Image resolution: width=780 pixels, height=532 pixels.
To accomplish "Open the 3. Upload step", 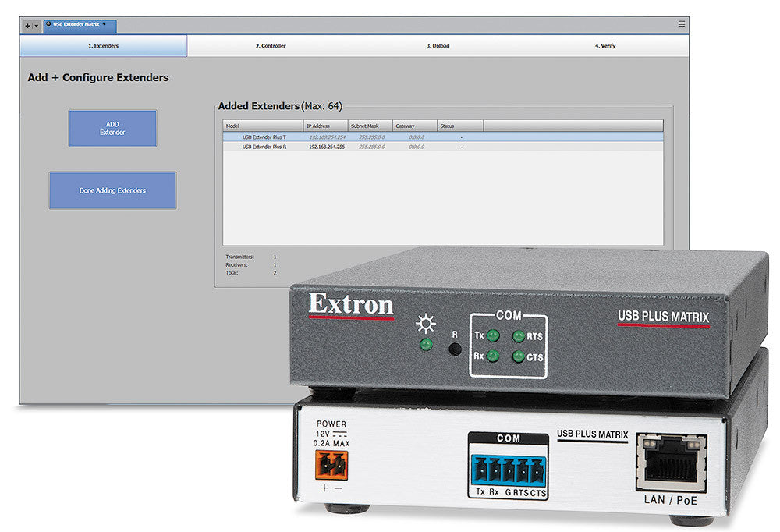I will click(x=438, y=46).
